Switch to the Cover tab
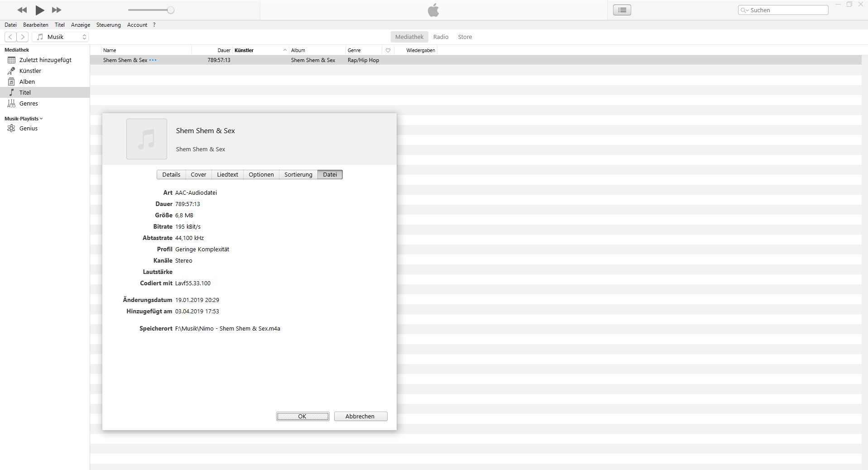868x470 pixels. click(198, 175)
